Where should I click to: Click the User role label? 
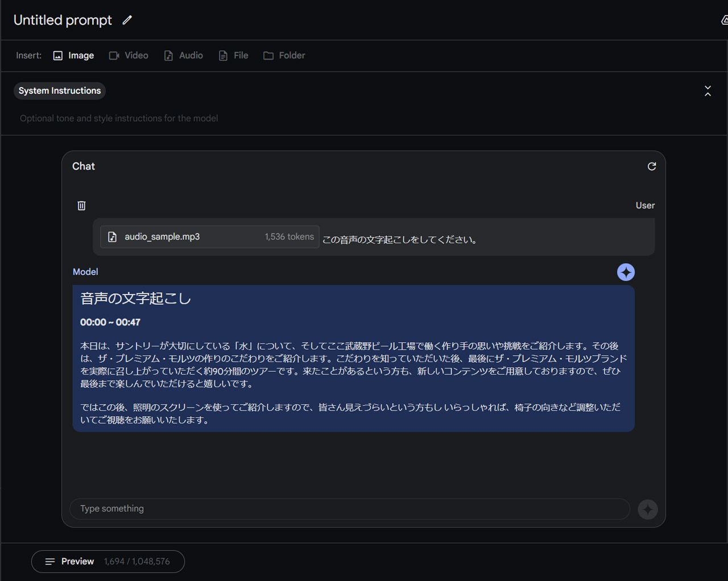pos(645,205)
